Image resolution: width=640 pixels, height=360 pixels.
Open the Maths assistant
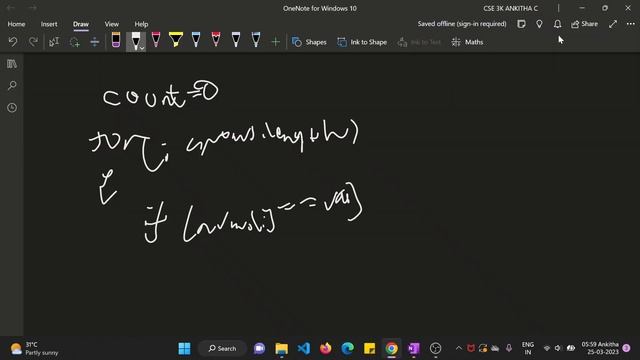pos(467,42)
